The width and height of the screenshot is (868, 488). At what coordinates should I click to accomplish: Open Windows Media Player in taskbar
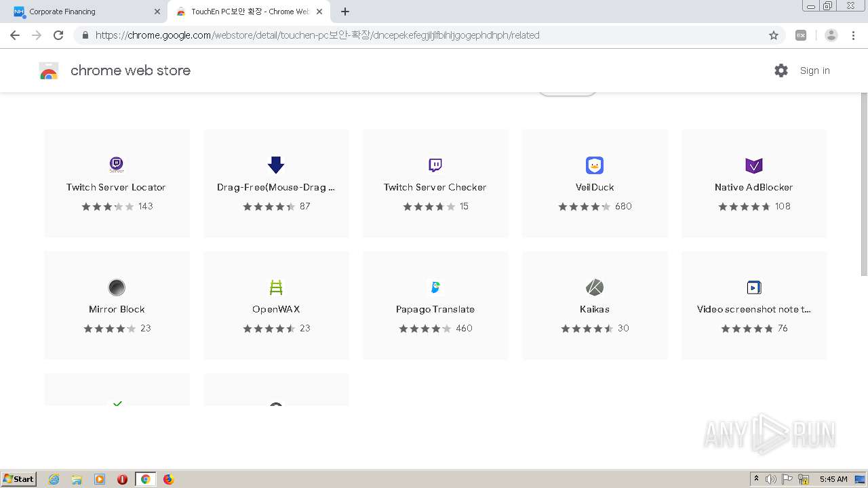pyautogui.click(x=100, y=479)
